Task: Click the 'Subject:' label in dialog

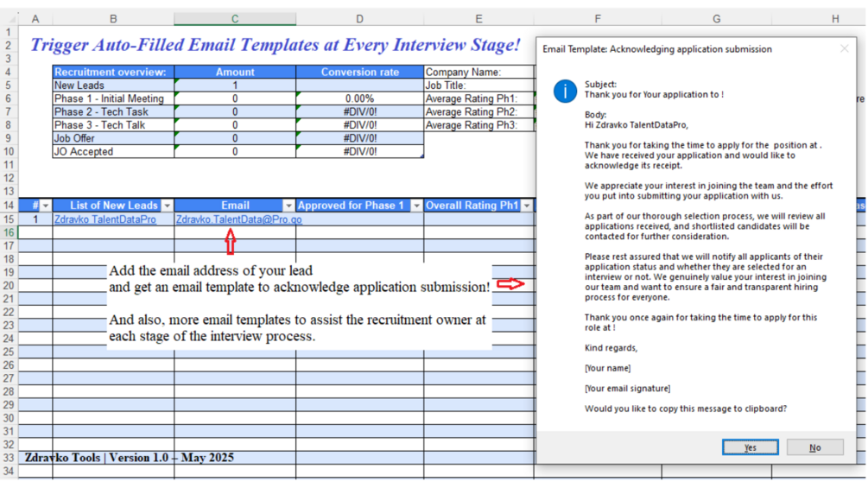Action: (x=600, y=84)
